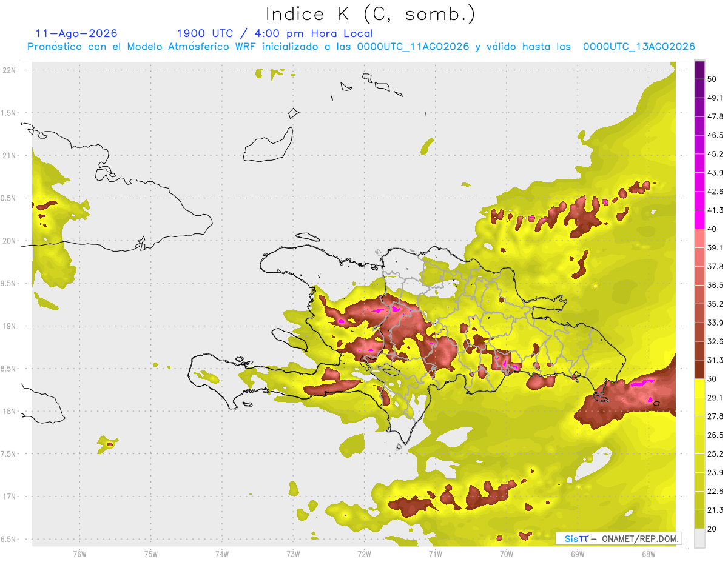
Task: Click the colorbar value '36.5'
Action: 715,286
